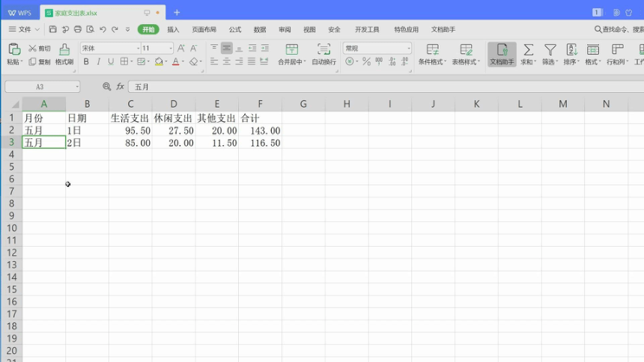Screen dimensions: 644x362
Task: Open the font name dropdown 宋体
Action: click(138, 49)
